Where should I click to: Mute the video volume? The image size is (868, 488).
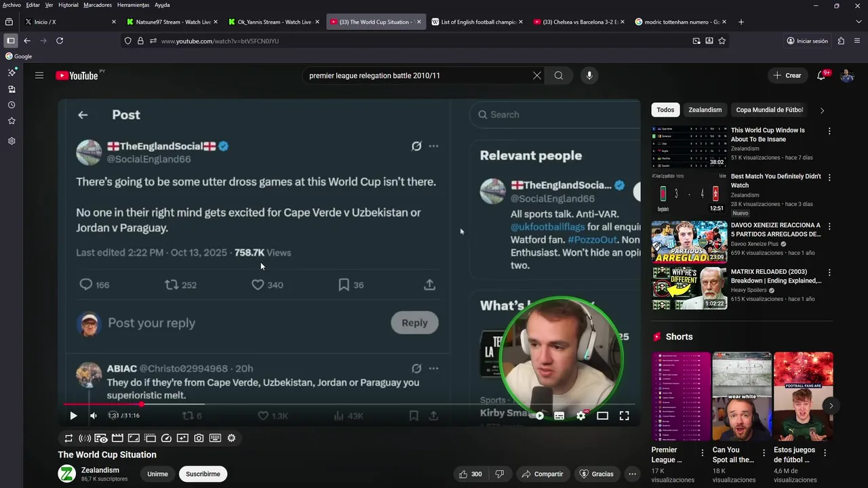point(94,415)
